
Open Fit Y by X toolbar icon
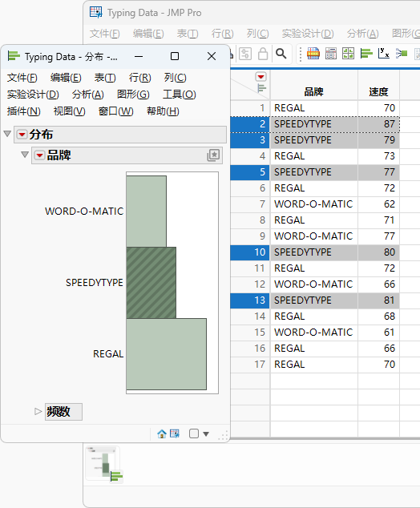click(384, 54)
